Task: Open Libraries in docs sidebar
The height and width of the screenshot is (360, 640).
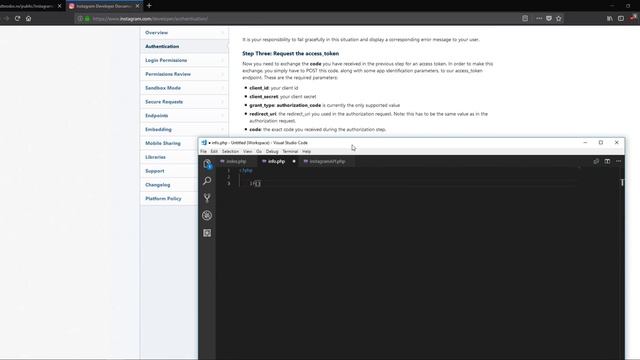Action: point(156,157)
